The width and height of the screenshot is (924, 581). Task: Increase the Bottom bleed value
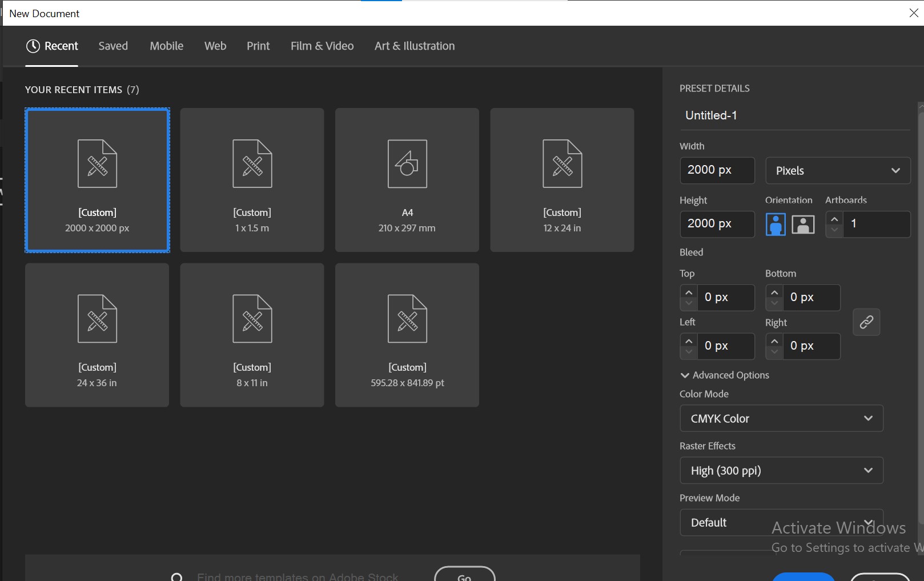(x=774, y=292)
